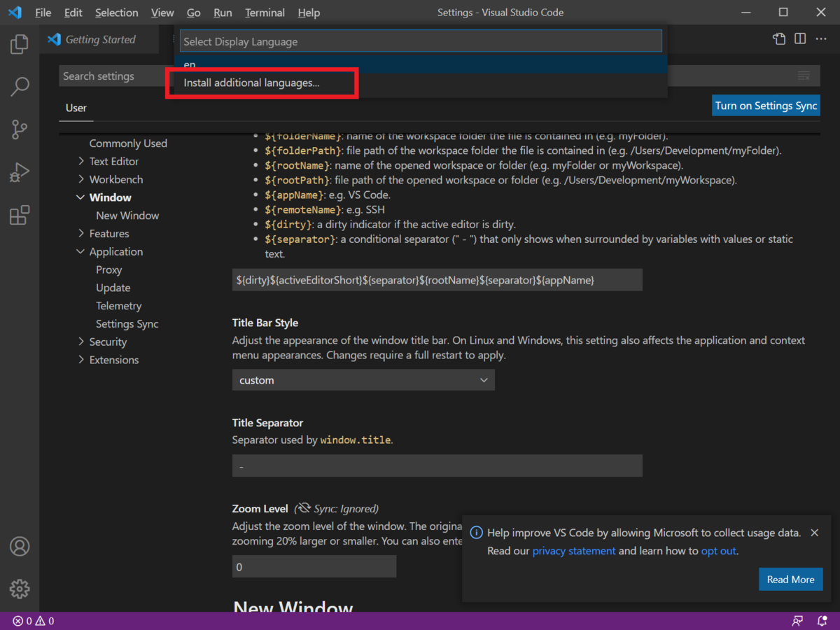
Task: Expand the Security settings group
Action: (x=81, y=342)
